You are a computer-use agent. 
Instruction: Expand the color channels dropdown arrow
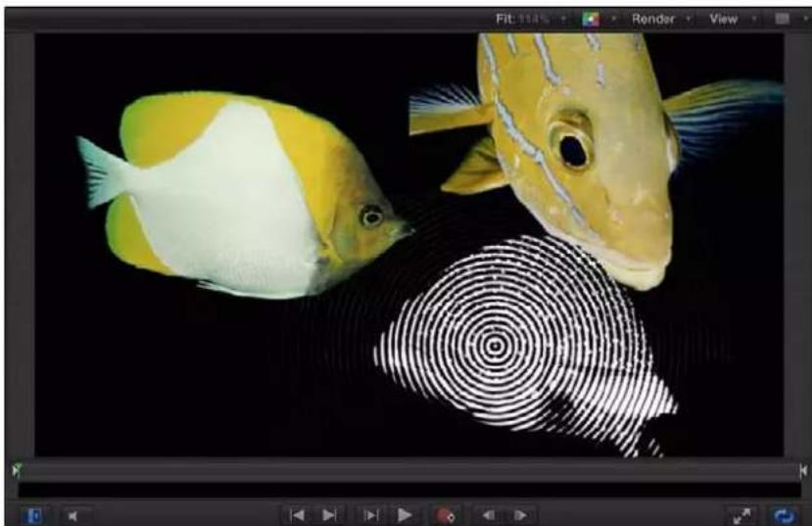tap(614, 20)
